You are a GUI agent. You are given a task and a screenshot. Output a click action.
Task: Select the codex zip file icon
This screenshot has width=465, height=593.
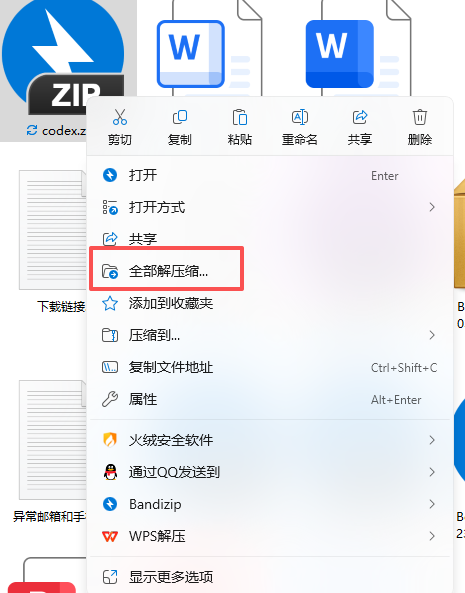pos(63,57)
